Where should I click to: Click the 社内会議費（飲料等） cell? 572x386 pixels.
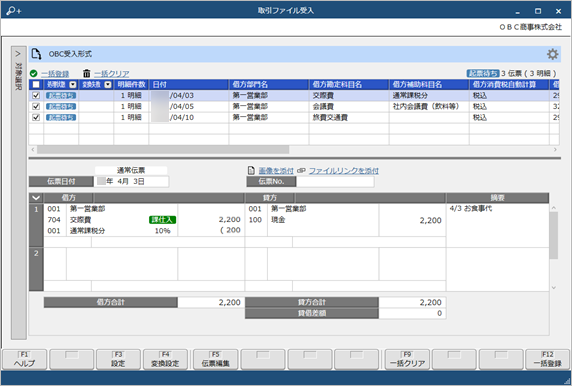coord(429,107)
